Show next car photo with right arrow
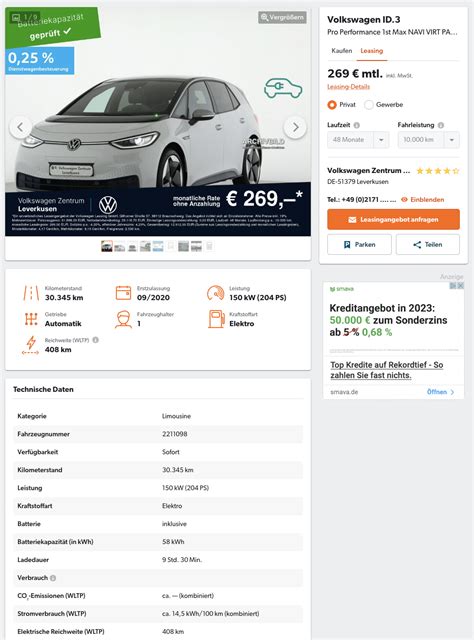The width and height of the screenshot is (474, 640). click(295, 127)
